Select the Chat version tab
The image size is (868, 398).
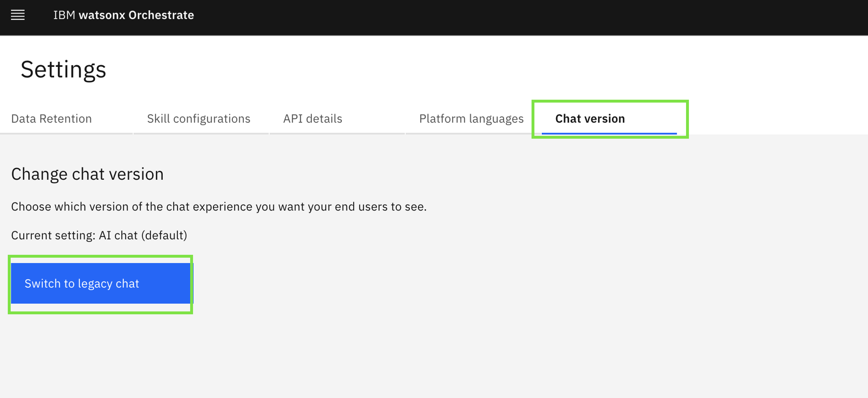pyautogui.click(x=590, y=119)
